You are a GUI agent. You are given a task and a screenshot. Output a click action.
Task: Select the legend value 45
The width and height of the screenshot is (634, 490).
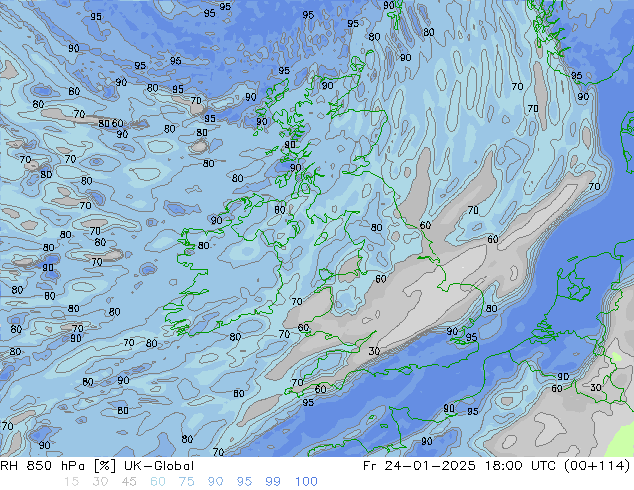click(129, 482)
